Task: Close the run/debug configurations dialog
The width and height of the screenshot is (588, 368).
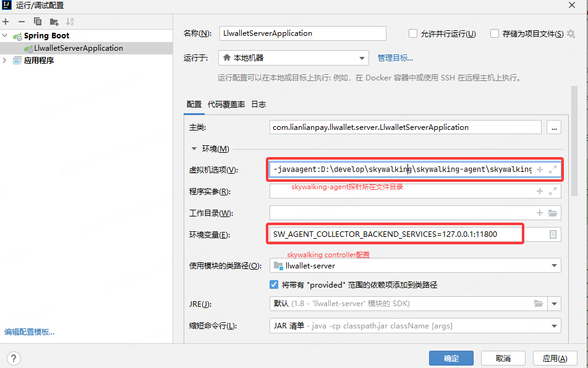Action: click(x=572, y=5)
